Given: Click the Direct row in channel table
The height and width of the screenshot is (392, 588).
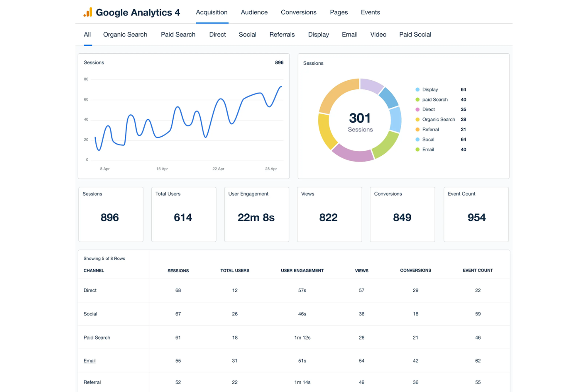Looking at the screenshot, I should (x=294, y=290).
